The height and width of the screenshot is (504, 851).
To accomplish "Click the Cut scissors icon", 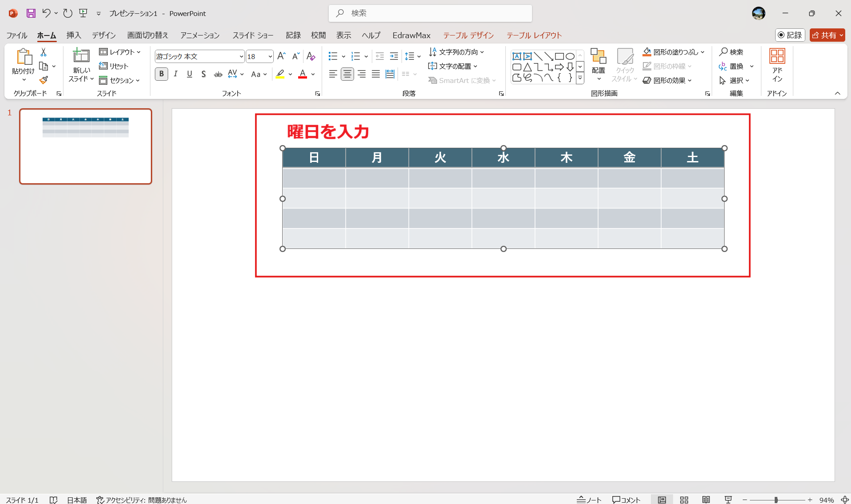I will pos(43,52).
